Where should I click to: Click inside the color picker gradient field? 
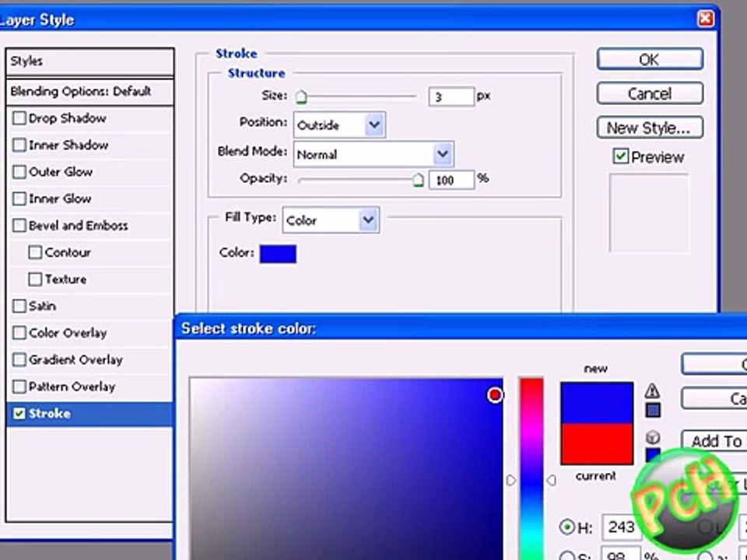click(x=346, y=469)
